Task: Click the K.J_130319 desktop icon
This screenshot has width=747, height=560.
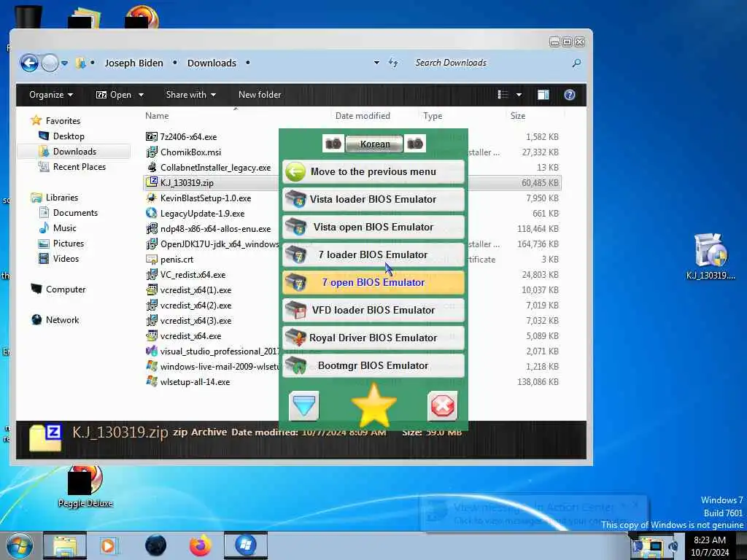Action: click(x=711, y=256)
